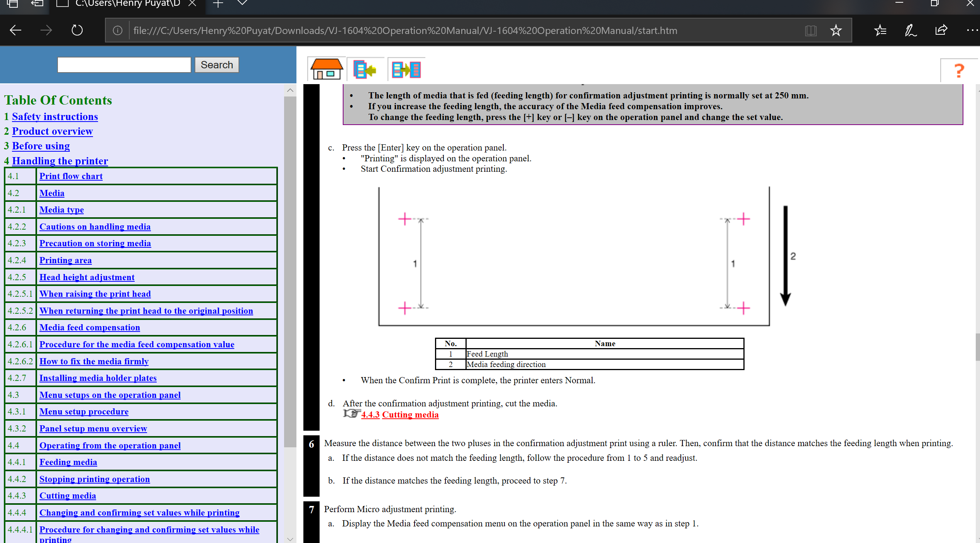
Task: Open Menu setup procedure section
Action: coord(84,411)
